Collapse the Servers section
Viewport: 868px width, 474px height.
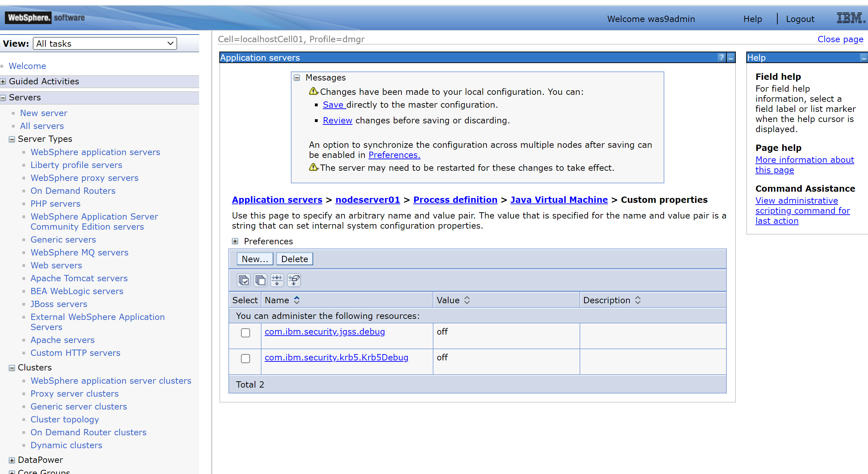(x=3, y=98)
